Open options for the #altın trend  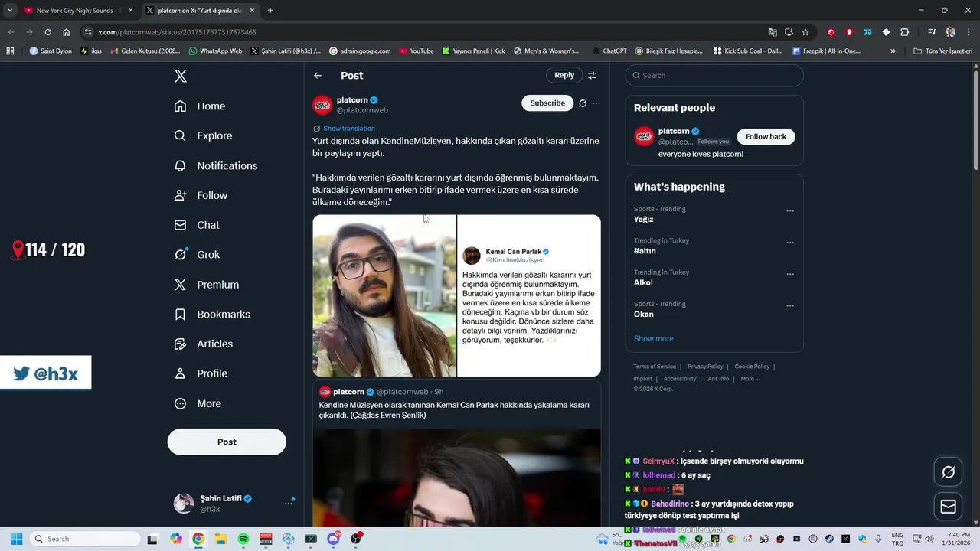coord(790,243)
